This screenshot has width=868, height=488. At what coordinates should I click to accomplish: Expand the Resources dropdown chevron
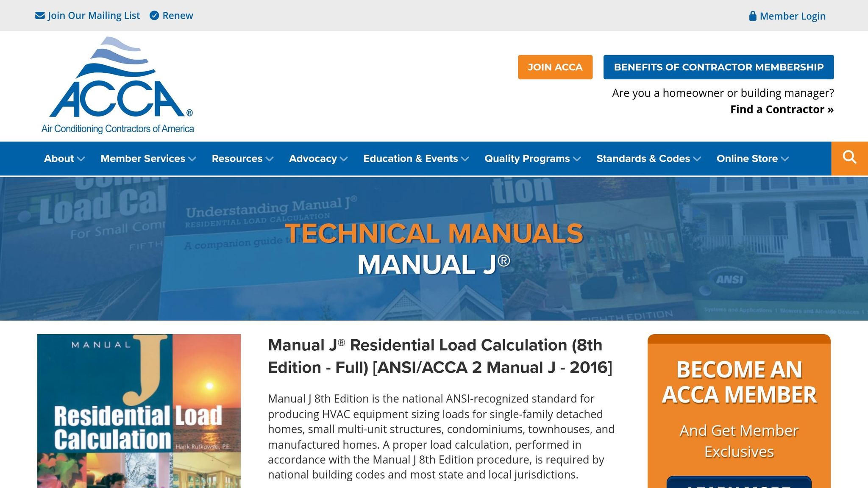coord(269,159)
